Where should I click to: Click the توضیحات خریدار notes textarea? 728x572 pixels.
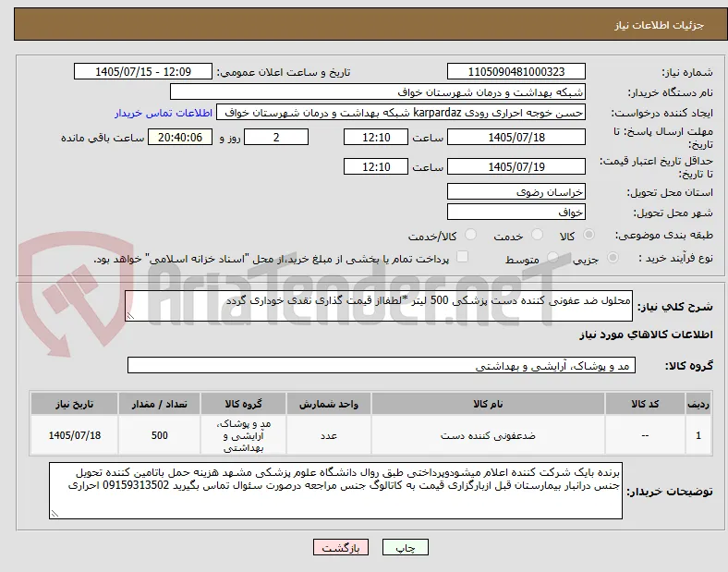pyautogui.click(x=335, y=491)
